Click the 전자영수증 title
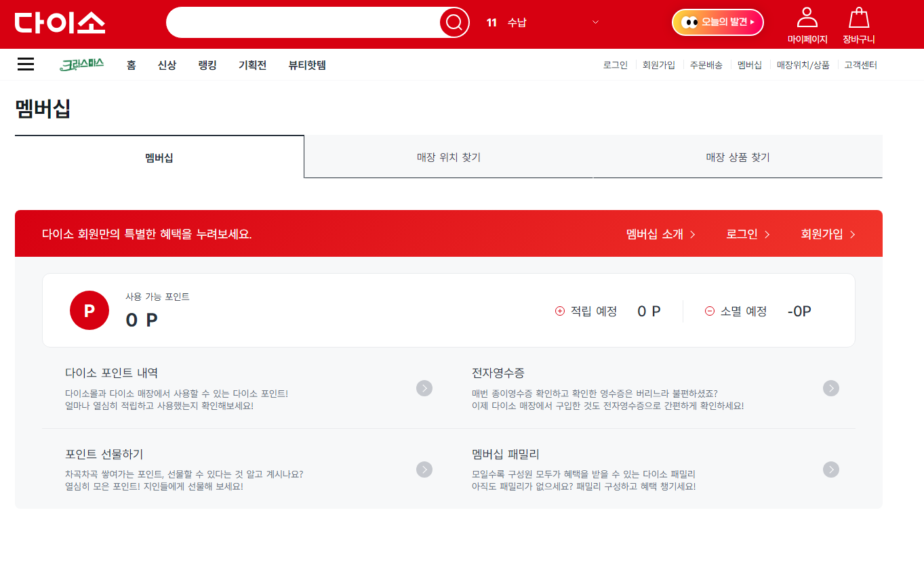The image size is (924, 584). [x=498, y=373]
